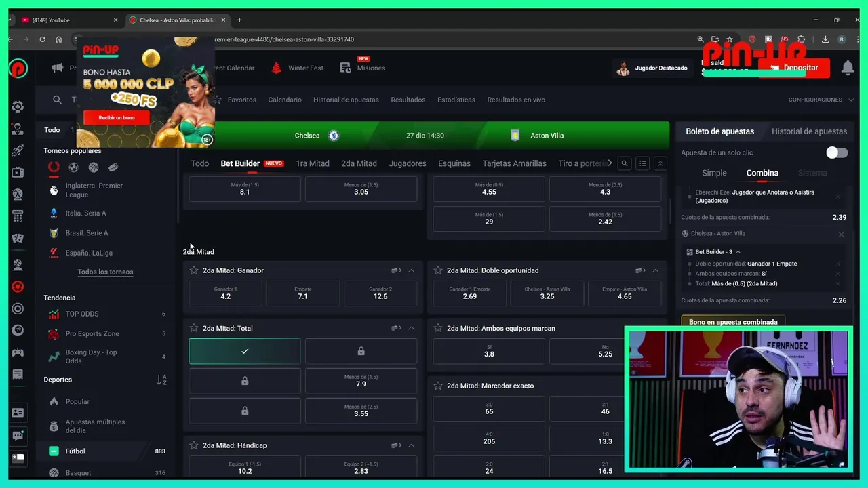Open the Esquinas tab
Screen dimensions: 868x488
454,163
